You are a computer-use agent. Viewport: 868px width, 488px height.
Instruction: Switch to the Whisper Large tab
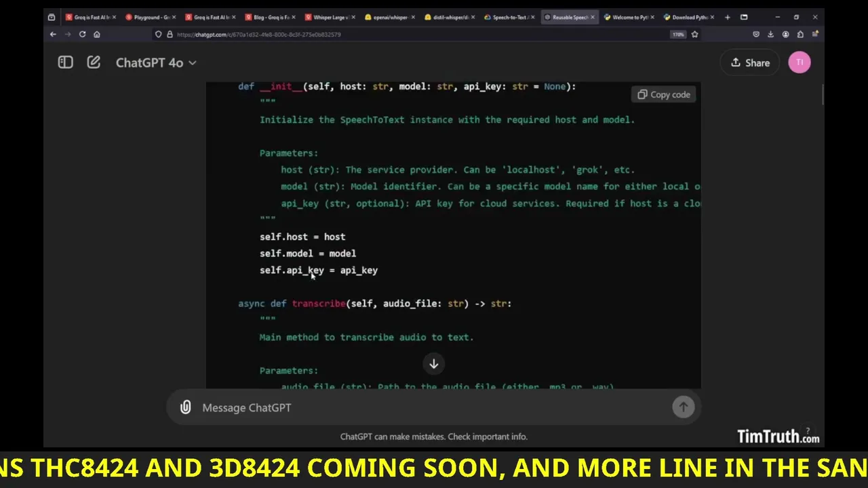tap(330, 17)
